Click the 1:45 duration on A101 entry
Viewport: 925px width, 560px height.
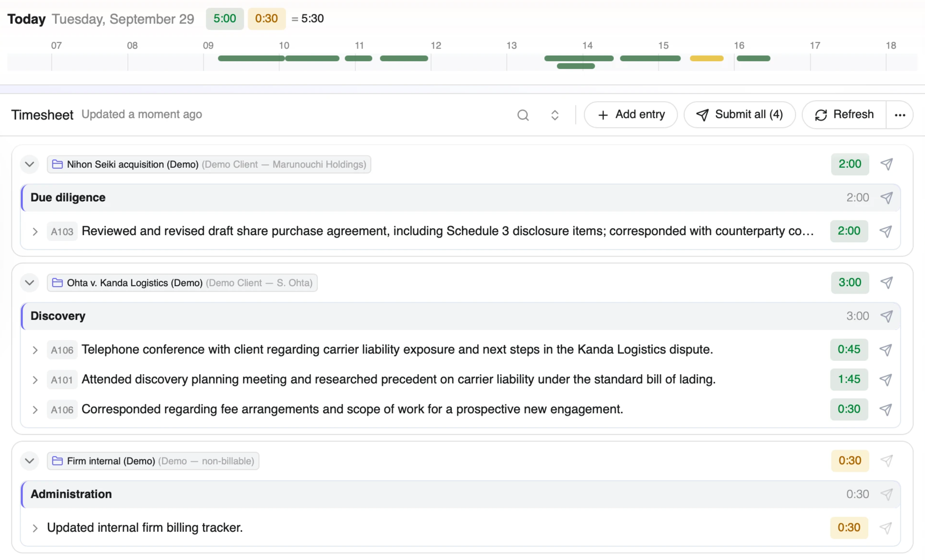[x=849, y=380]
